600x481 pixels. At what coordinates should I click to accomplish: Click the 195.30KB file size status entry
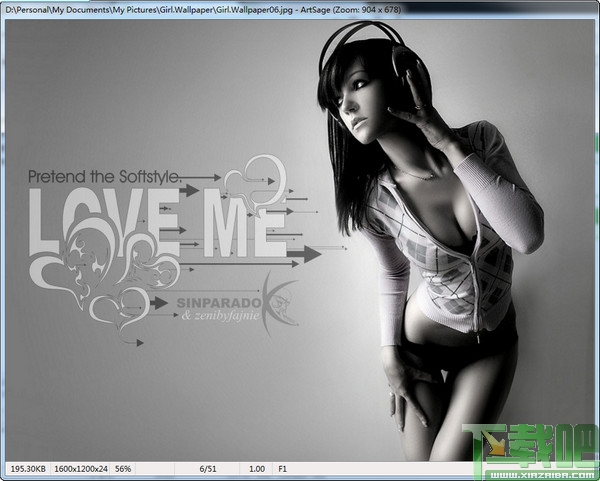(x=28, y=469)
